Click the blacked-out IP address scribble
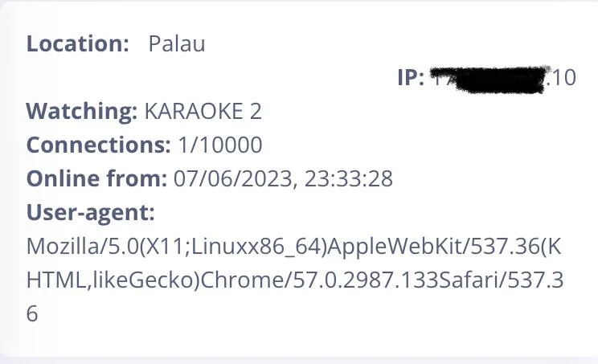598x364 pixels. pyautogui.click(x=490, y=80)
